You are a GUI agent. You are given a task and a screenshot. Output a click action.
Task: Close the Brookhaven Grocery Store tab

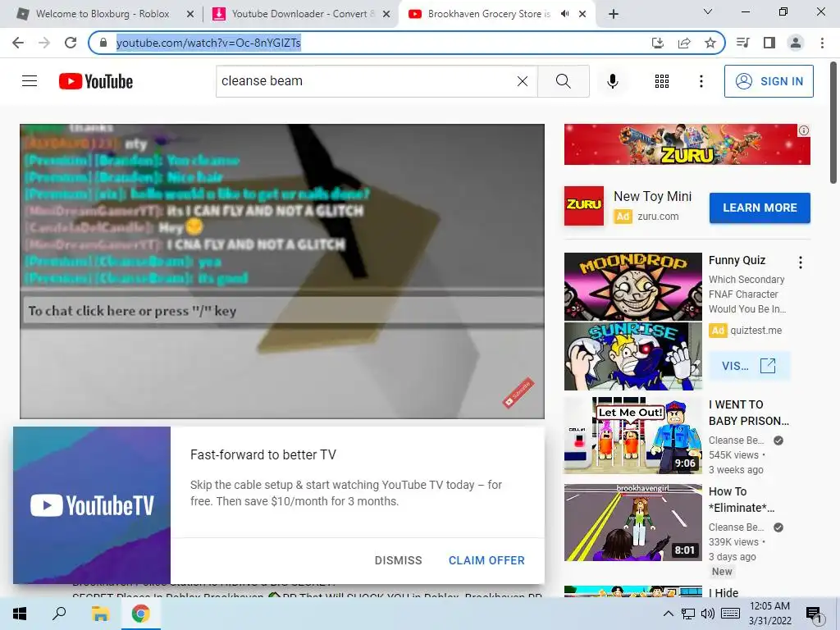pos(582,15)
